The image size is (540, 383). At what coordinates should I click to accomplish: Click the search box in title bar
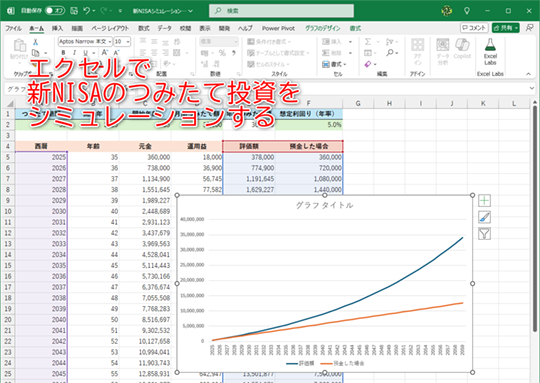point(281,11)
